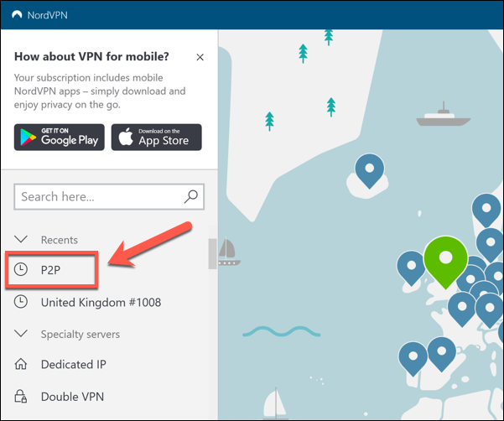The image size is (504, 421).
Task: Click the server list scrollbar handle
Action: coord(212,253)
